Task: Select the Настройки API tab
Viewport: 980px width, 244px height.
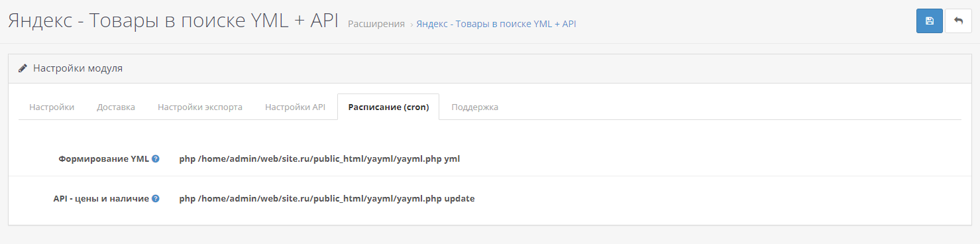Action: coord(296,107)
